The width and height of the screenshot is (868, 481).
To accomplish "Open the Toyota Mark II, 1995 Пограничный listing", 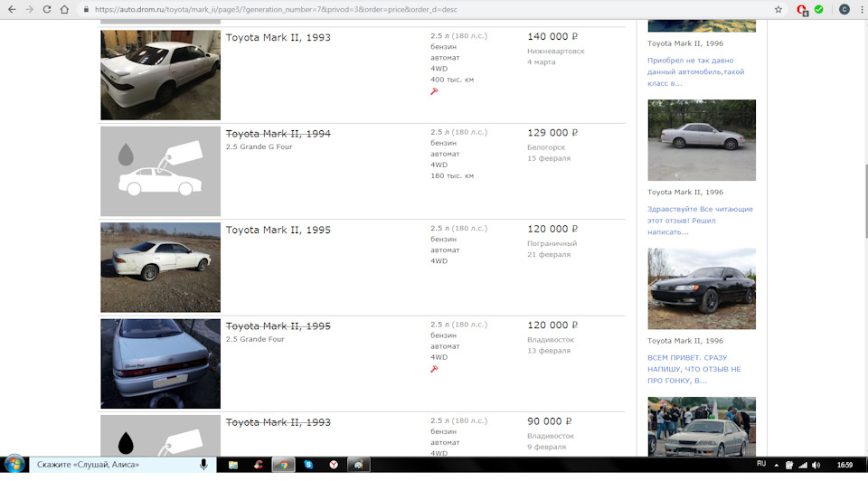I will click(x=278, y=230).
